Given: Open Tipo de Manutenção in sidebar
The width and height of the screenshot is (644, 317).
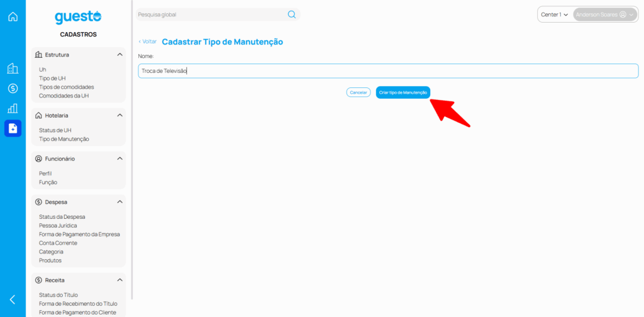Looking at the screenshot, I should click(x=64, y=139).
